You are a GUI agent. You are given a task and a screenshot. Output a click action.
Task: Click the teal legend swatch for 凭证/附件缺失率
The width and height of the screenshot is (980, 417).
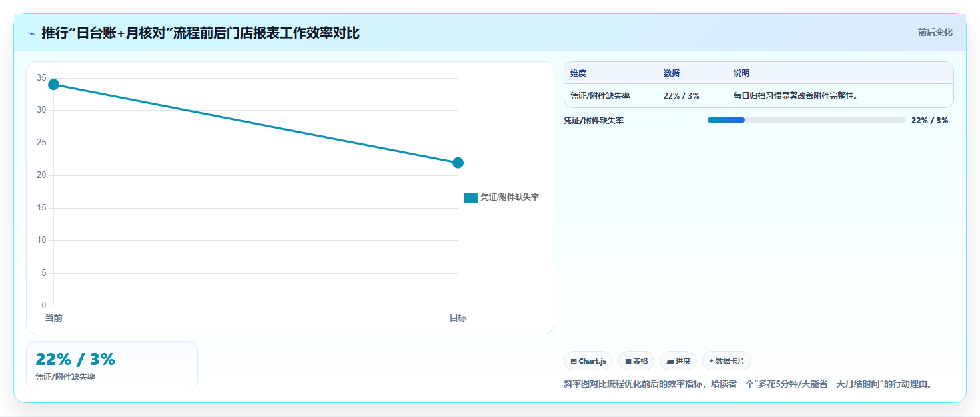pos(470,198)
